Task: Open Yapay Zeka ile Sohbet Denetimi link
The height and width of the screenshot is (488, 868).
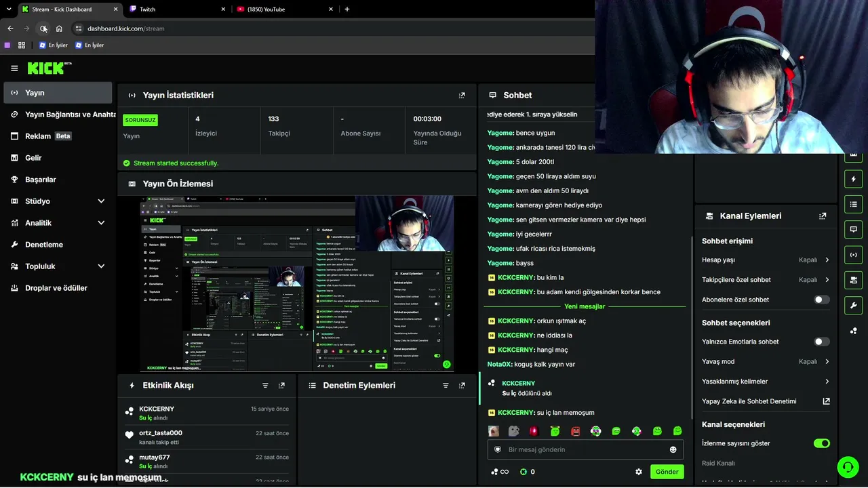Action: 766,401
